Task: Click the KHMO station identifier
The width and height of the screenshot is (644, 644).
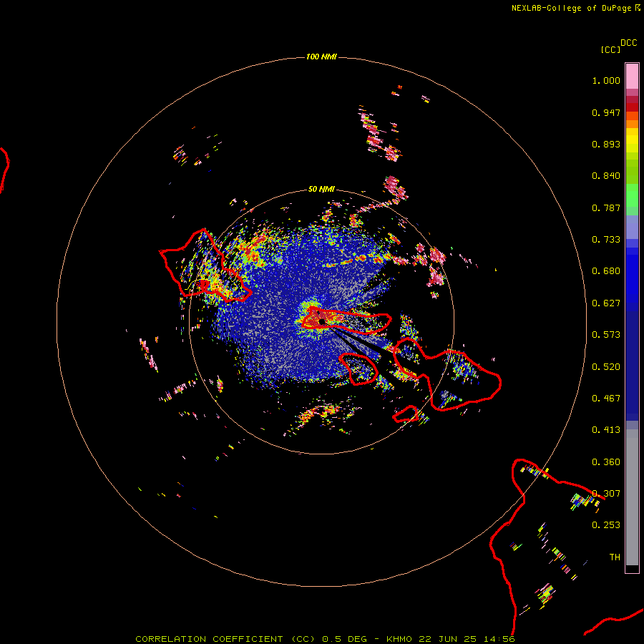Action: (399, 639)
